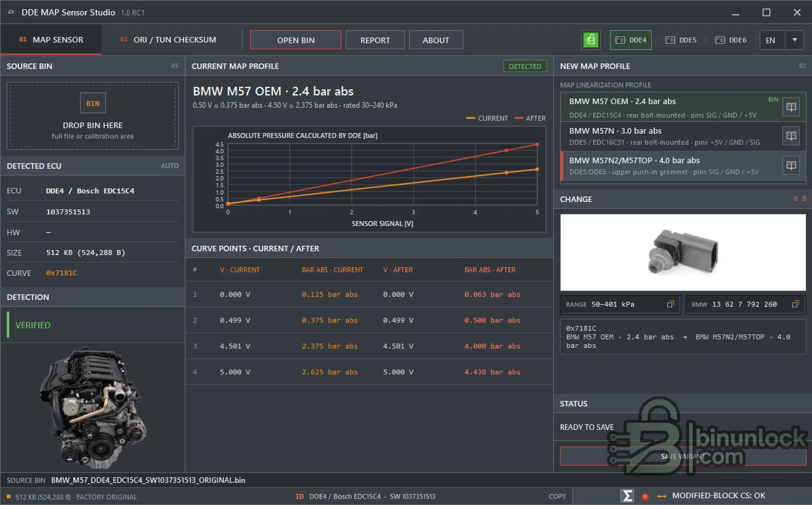Open the ORI / TUN CHECKSUM tab
The width and height of the screenshot is (812, 505).
(168, 40)
